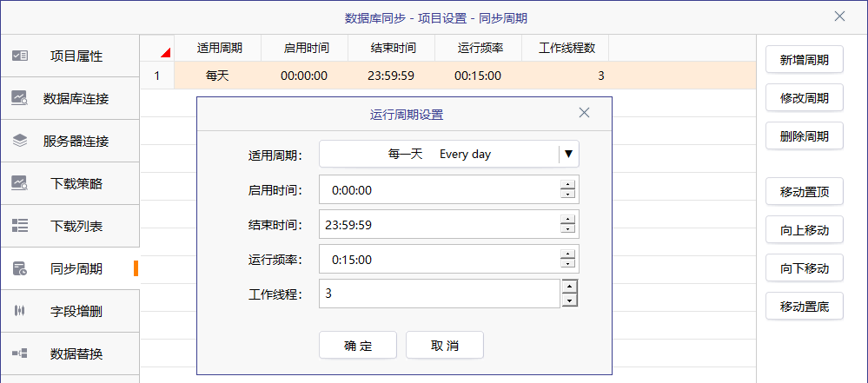
Task: Open 下载策略 via its icon
Action: coord(20,184)
